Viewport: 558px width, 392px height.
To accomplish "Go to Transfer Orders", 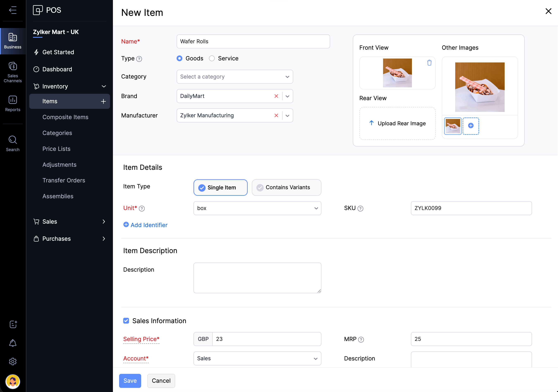I will tap(64, 180).
